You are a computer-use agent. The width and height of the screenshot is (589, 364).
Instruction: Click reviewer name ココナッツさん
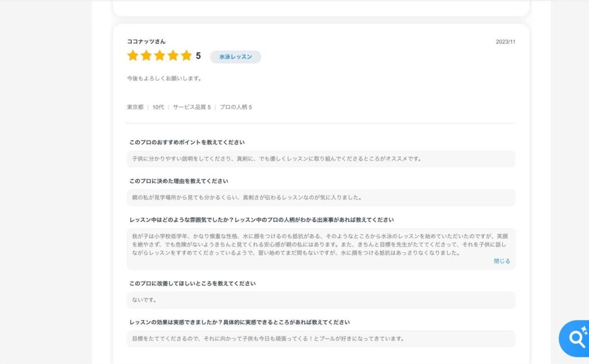click(x=146, y=41)
